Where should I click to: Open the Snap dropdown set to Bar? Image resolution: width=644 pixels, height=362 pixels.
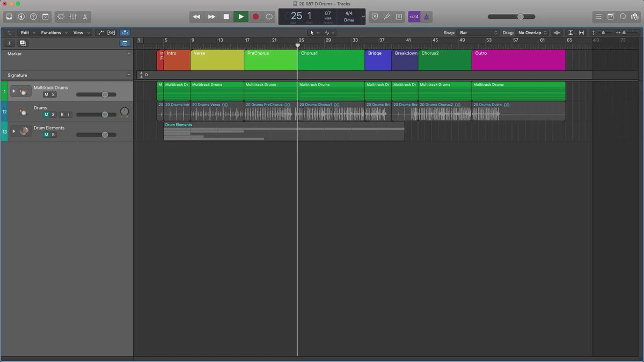point(478,33)
